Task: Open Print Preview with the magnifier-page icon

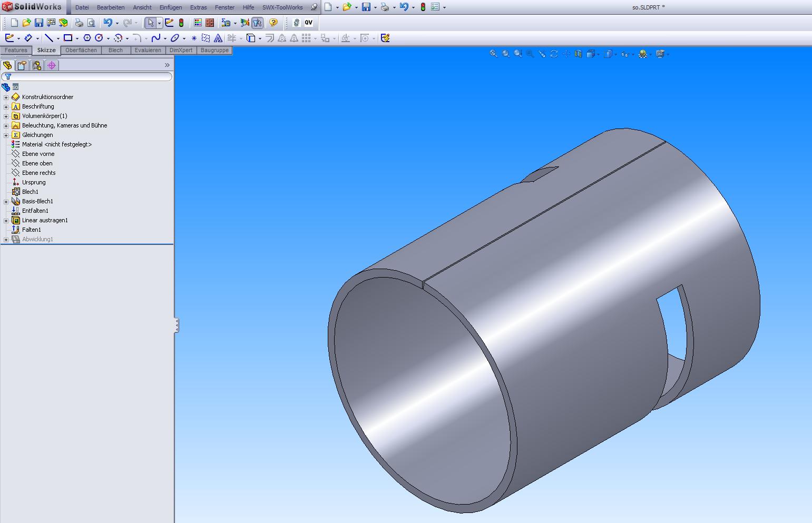Action: 91,23
